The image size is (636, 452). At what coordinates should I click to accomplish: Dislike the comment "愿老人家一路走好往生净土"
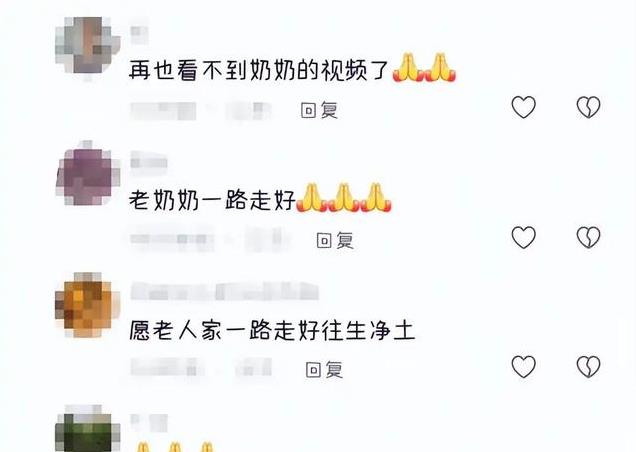tap(588, 366)
